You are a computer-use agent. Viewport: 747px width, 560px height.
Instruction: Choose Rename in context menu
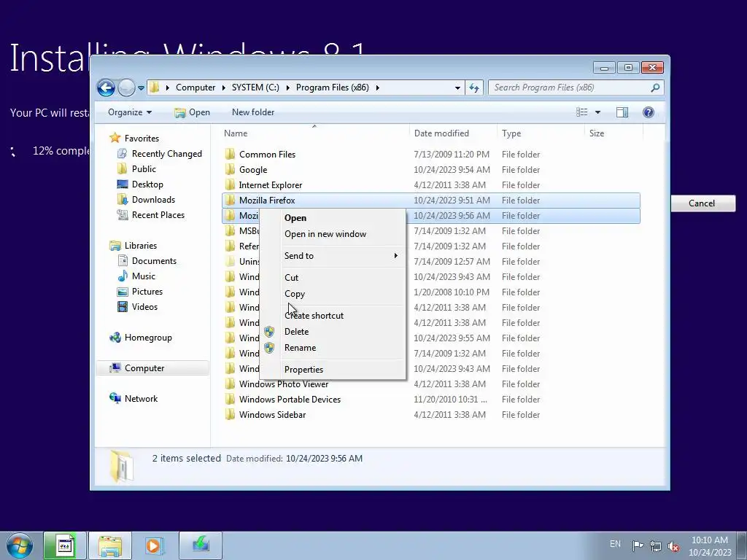coord(333,348)
